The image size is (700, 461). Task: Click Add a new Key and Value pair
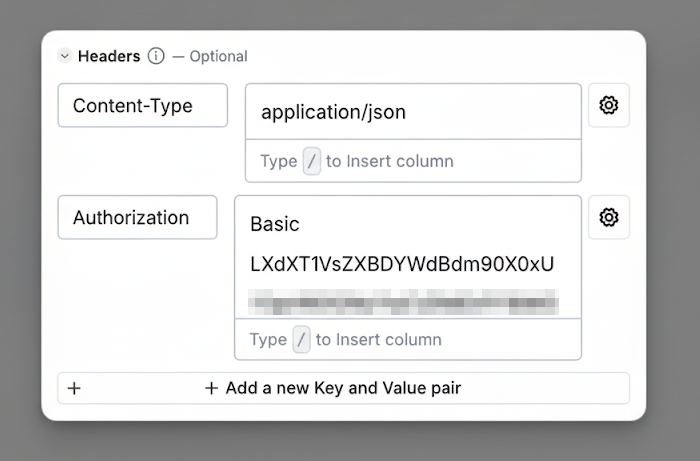click(x=343, y=388)
